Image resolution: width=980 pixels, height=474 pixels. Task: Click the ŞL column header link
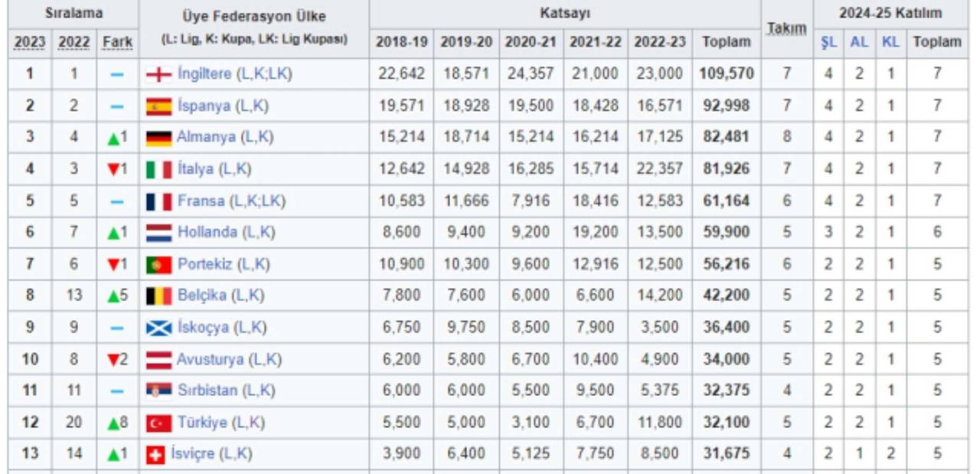click(x=828, y=42)
